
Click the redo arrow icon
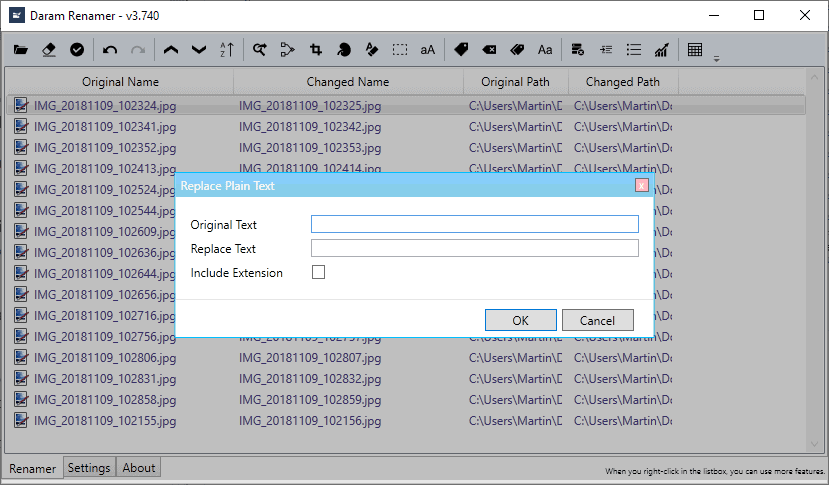pyautogui.click(x=137, y=50)
